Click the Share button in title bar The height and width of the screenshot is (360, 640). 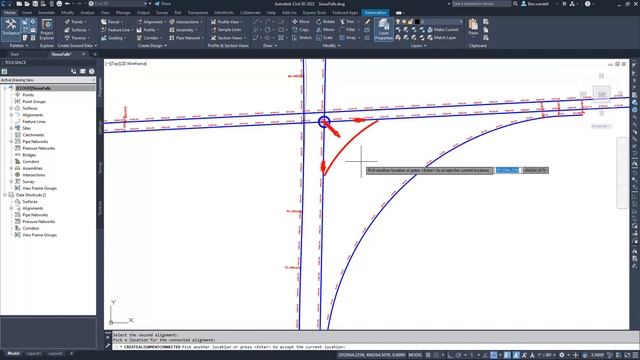163,4
